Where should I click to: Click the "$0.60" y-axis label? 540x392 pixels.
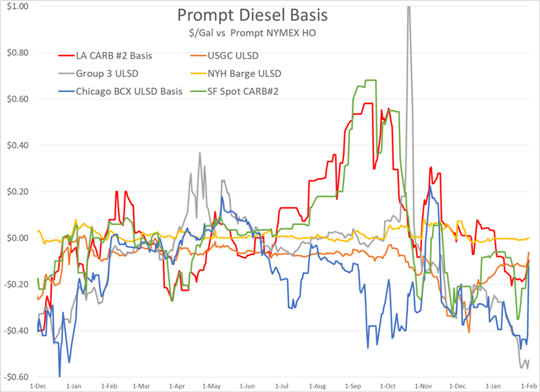(18, 99)
